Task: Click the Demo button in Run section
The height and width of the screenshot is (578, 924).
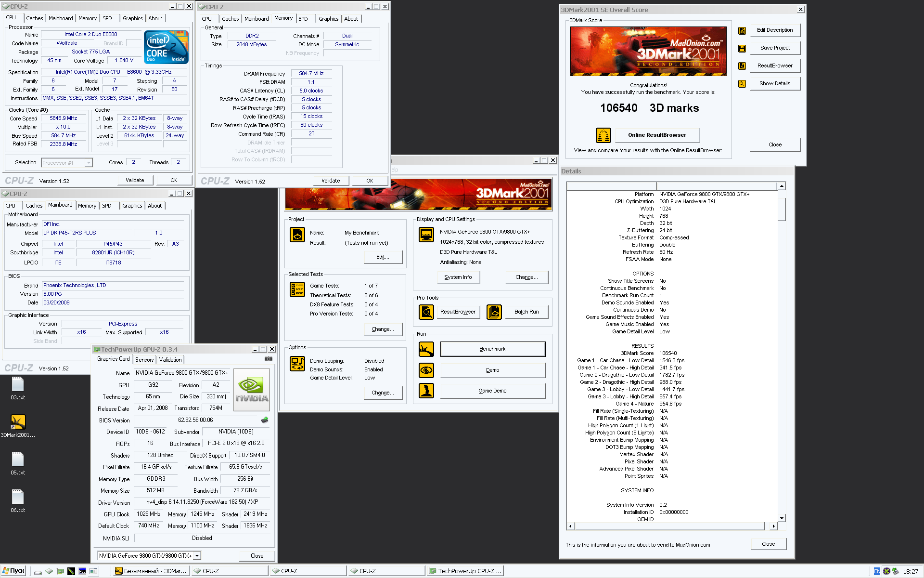Action: (492, 370)
